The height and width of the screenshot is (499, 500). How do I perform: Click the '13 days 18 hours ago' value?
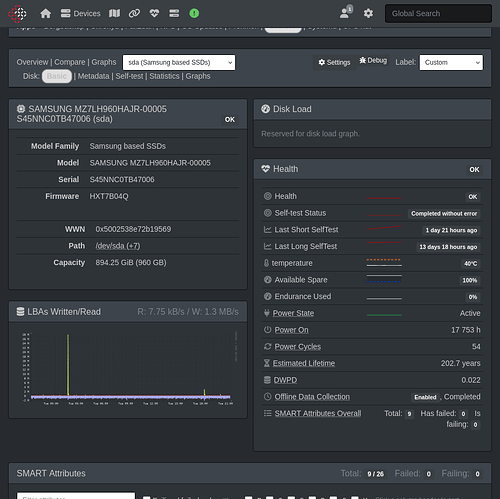point(448,247)
